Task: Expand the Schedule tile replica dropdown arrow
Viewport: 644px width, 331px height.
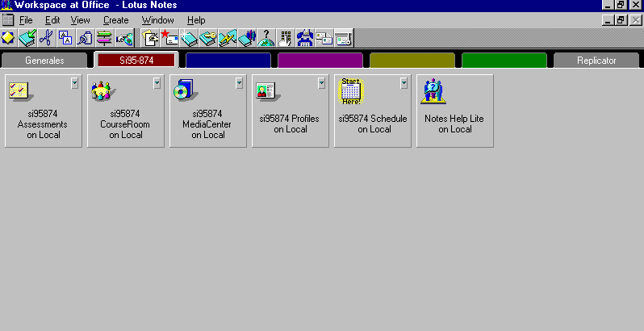Action: tap(404, 83)
